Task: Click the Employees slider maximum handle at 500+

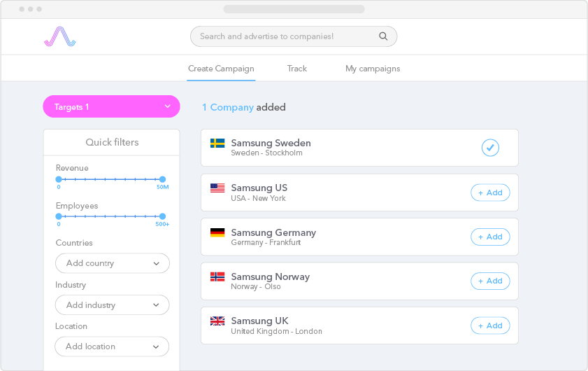Action: 162,216
